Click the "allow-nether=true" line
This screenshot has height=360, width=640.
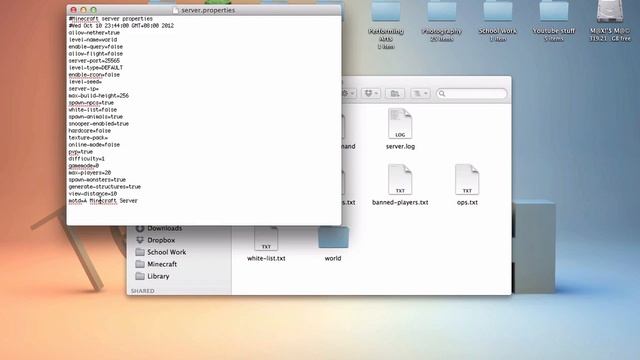coord(94,33)
